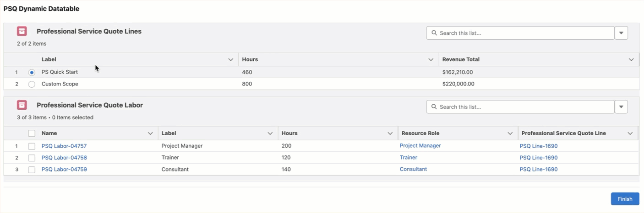This screenshot has height=213, width=644.
Task: Sort by Revenue Total column header
Action: [461, 59]
